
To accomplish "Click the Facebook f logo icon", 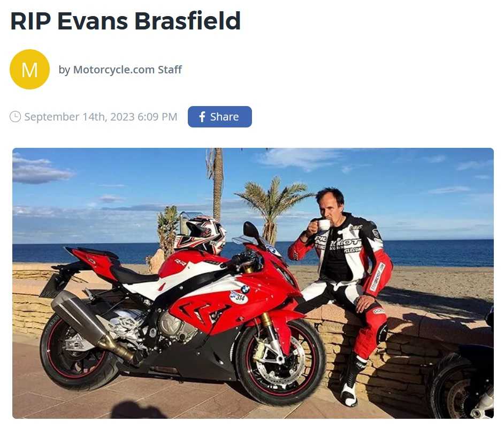I will (202, 117).
